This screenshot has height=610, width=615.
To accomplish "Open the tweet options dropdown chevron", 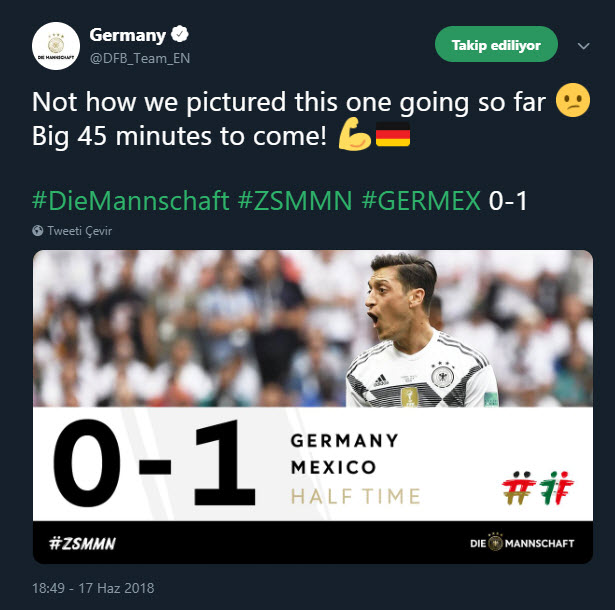I will (x=584, y=46).
